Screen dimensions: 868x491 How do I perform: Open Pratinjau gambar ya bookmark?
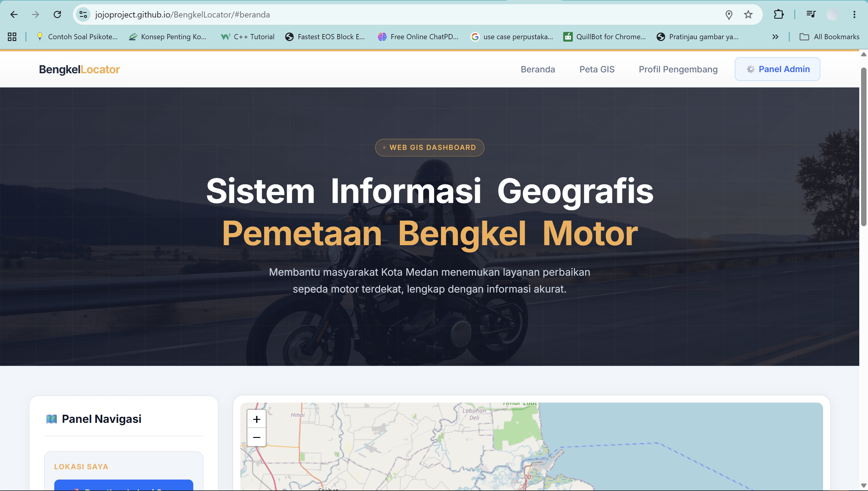698,37
